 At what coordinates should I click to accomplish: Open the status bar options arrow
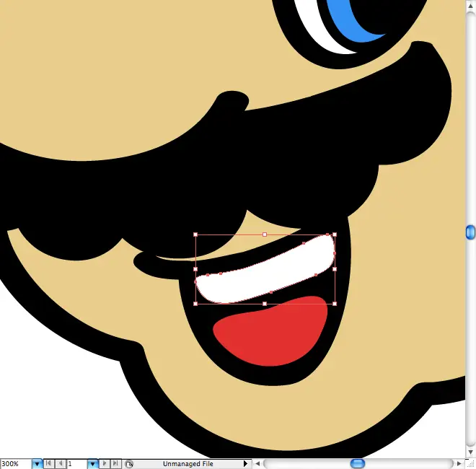click(x=245, y=463)
